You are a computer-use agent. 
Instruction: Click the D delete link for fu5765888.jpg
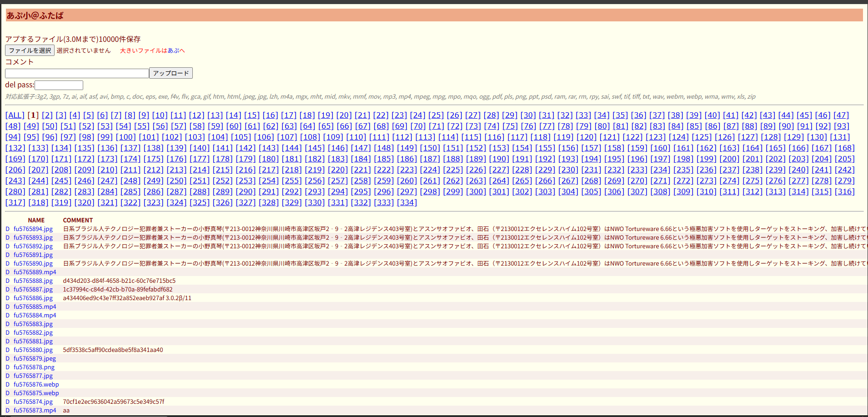(7, 281)
